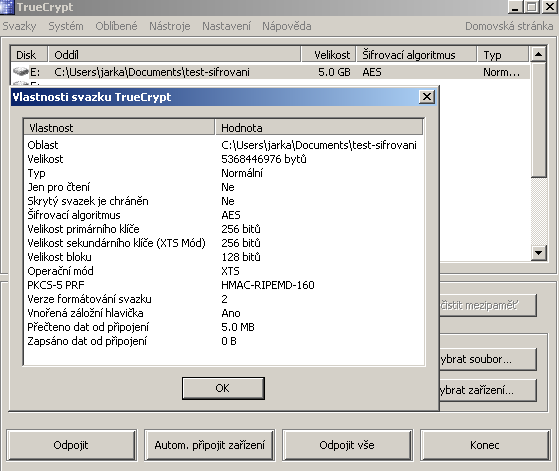This screenshot has width=559, height=471.
Task: Click the Vlastnost column header in dialog
Action: [x=119, y=127]
